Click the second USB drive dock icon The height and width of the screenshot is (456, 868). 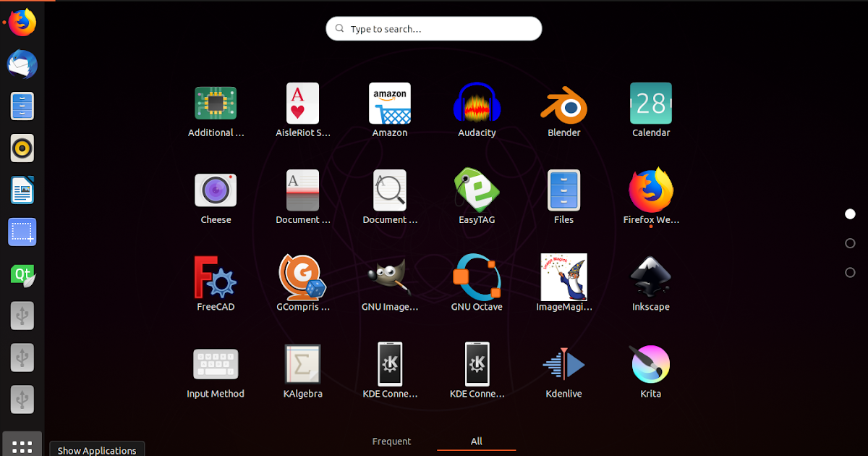22,357
